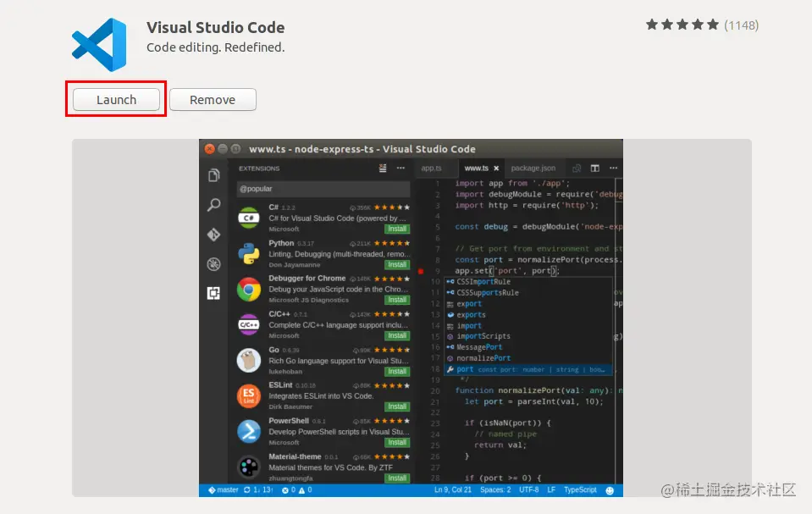Choose CSSImportRule in the autocomplete list
Image resolution: width=812 pixels, height=514 pixels.
(528, 282)
